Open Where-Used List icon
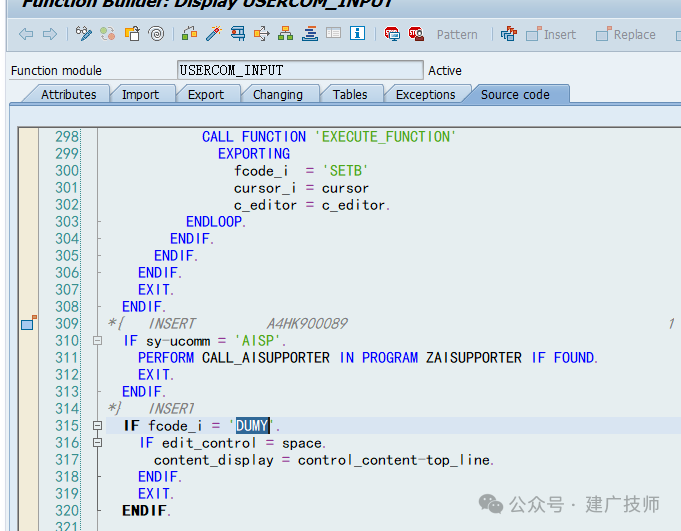 pyautogui.click(x=261, y=33)
